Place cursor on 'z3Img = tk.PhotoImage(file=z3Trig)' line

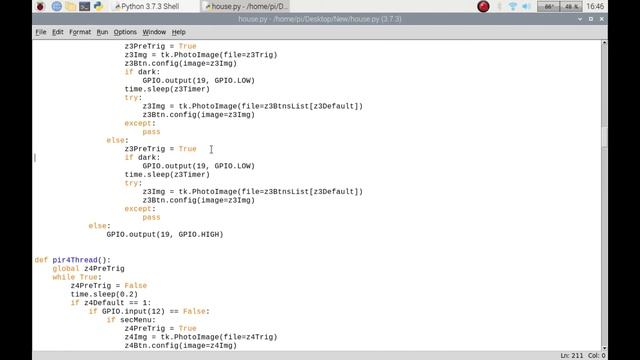point(201,55)
